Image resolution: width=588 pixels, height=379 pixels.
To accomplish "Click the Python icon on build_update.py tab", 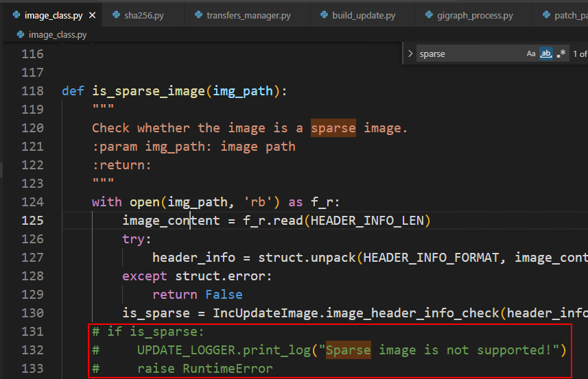I will [324, 15].
